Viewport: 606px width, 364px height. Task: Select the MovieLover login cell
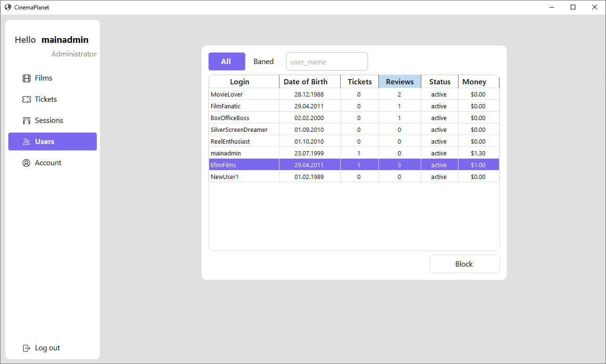(x=244, y=94)
